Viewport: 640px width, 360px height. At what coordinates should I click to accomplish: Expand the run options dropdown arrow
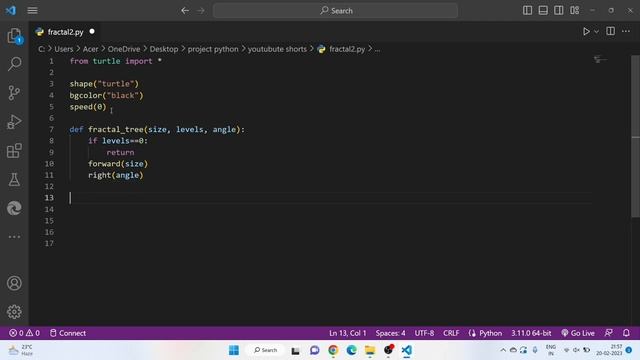tap(596, 31)
